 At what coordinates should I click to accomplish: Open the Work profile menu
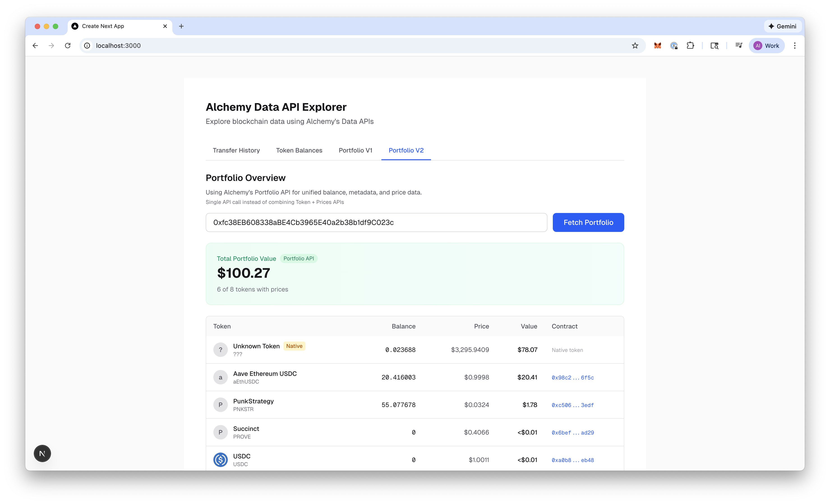click(766, 46)
